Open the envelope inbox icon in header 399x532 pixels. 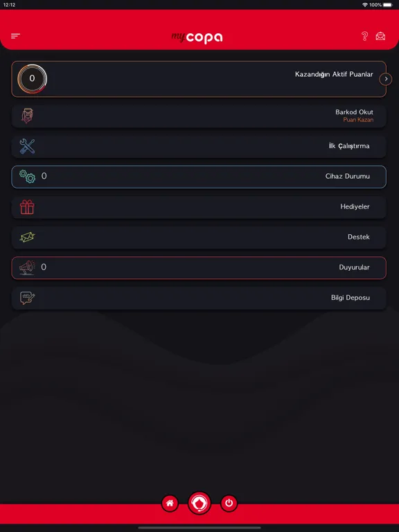(x=380, y=36)
